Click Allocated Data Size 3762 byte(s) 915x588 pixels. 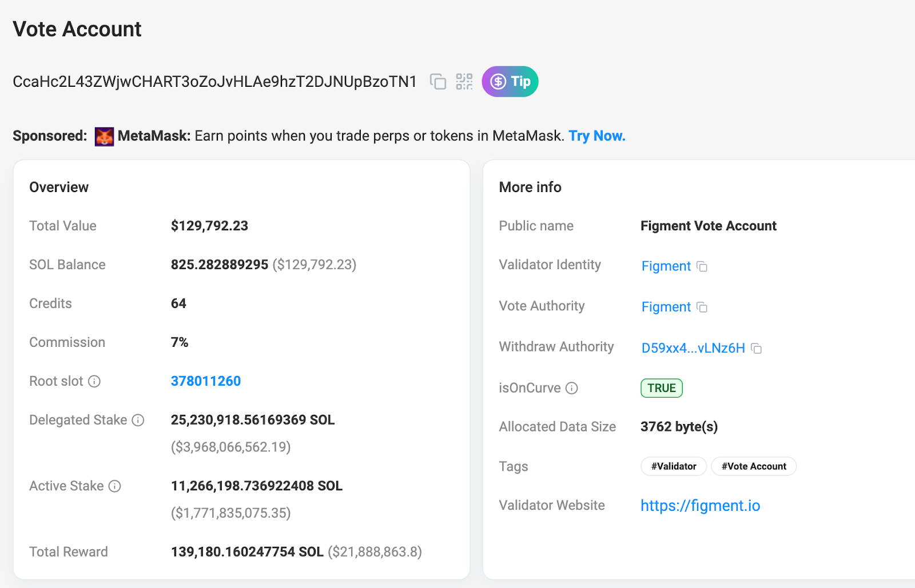(x=679, y=427)
